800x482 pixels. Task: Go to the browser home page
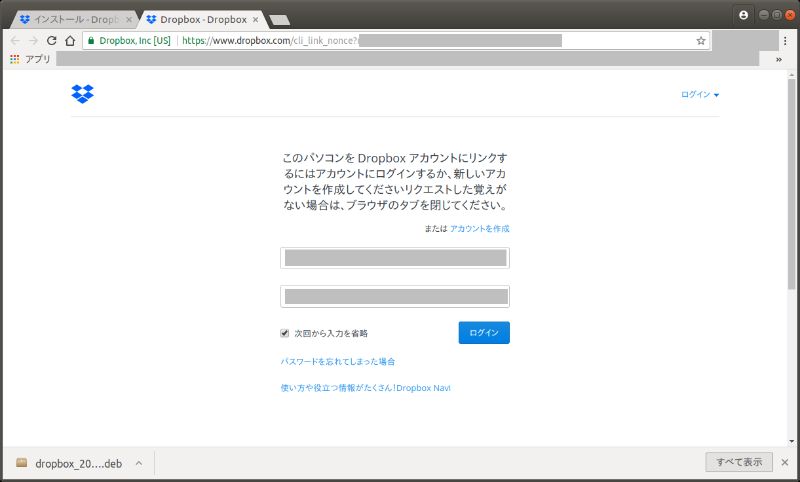[x=70, y=41]
